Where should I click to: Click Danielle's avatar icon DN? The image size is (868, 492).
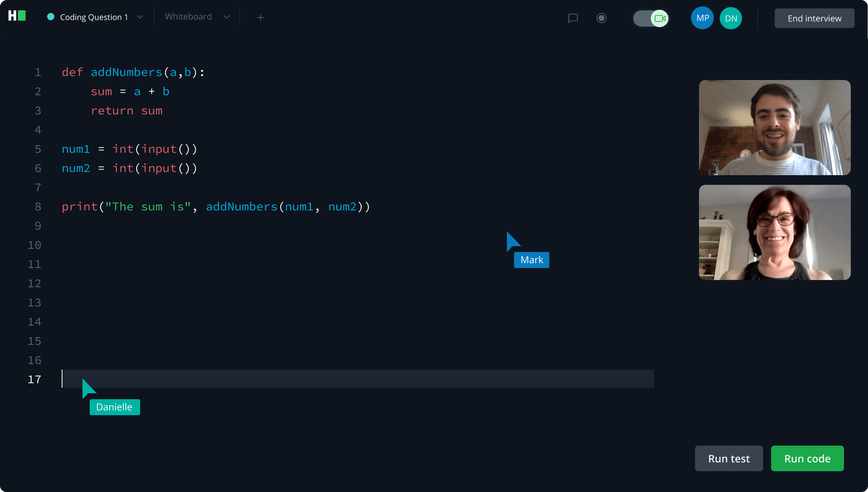(x=732, y=18)
